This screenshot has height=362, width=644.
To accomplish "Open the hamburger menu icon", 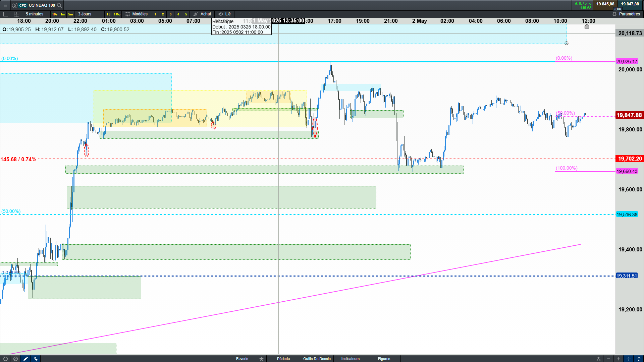I will click(5, 5).
